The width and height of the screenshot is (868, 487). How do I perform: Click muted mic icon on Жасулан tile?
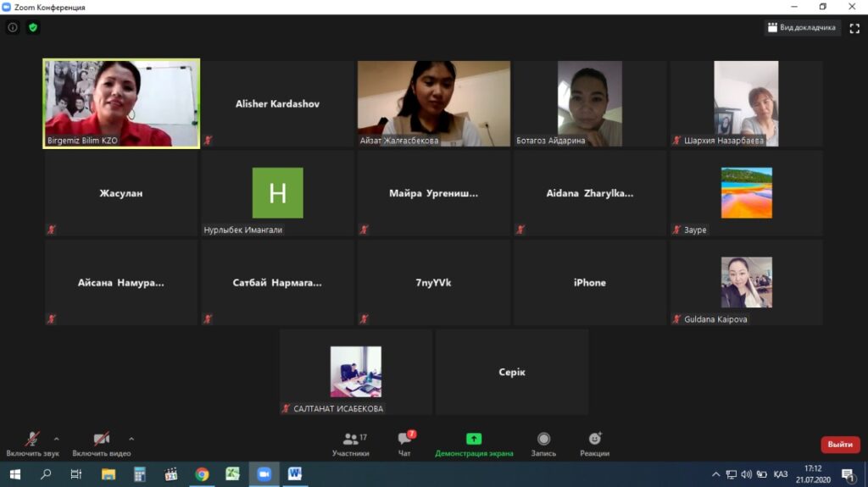pyautogui.click(x=52, y=230)
